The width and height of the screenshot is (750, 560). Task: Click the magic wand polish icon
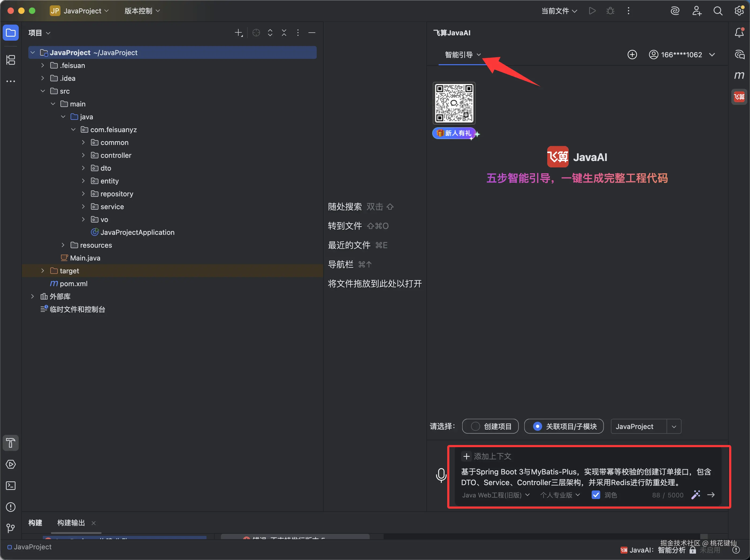[x=695, y=495]
